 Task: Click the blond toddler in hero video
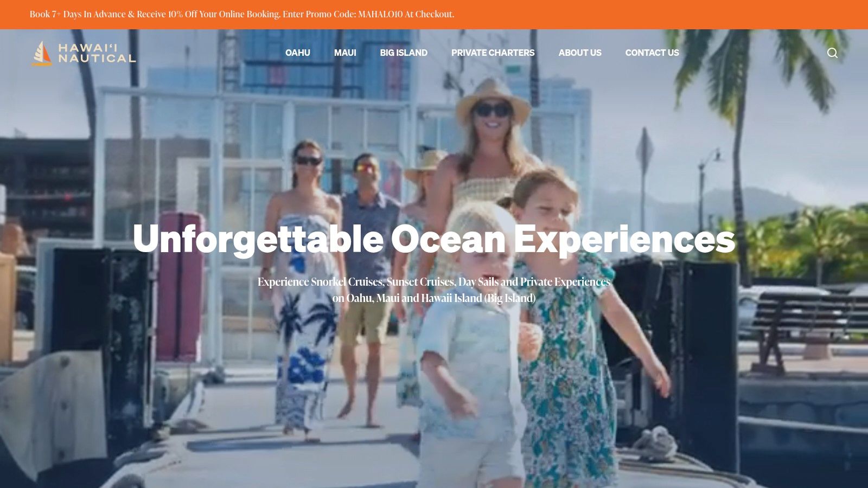pos(472,347)
